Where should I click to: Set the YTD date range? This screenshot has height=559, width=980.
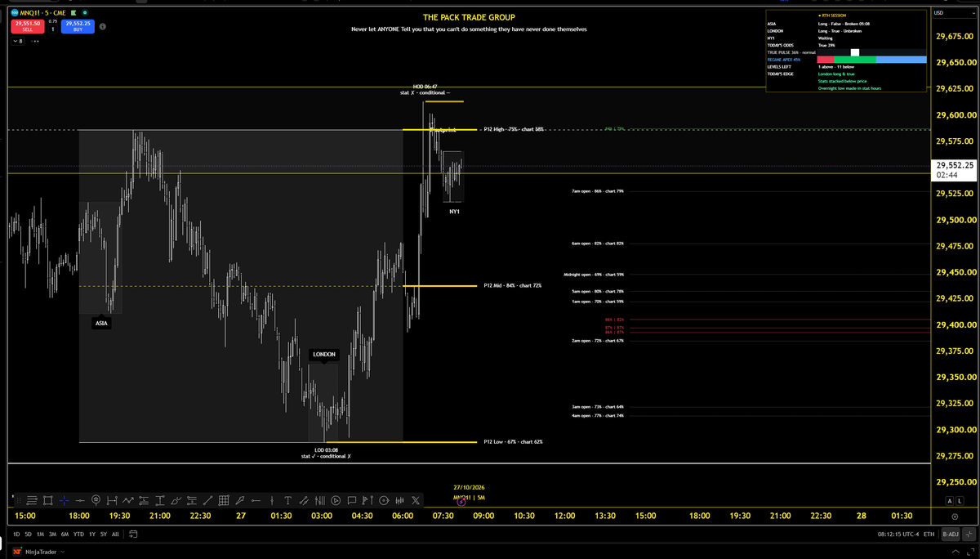pos(78,534)
